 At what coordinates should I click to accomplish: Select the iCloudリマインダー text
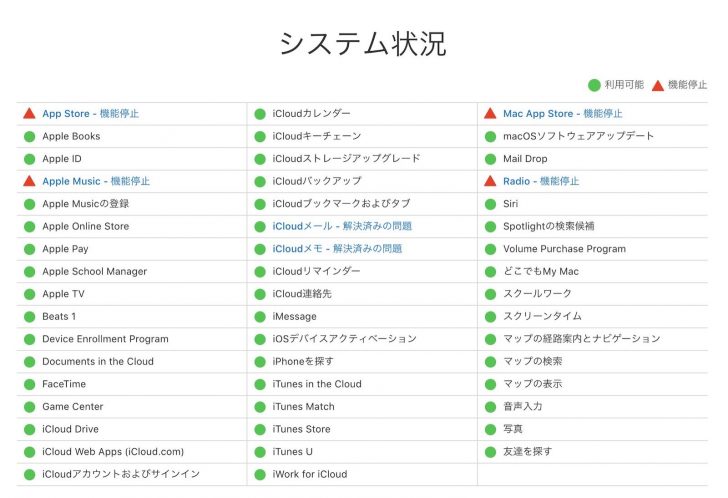(x=316, y=272)
